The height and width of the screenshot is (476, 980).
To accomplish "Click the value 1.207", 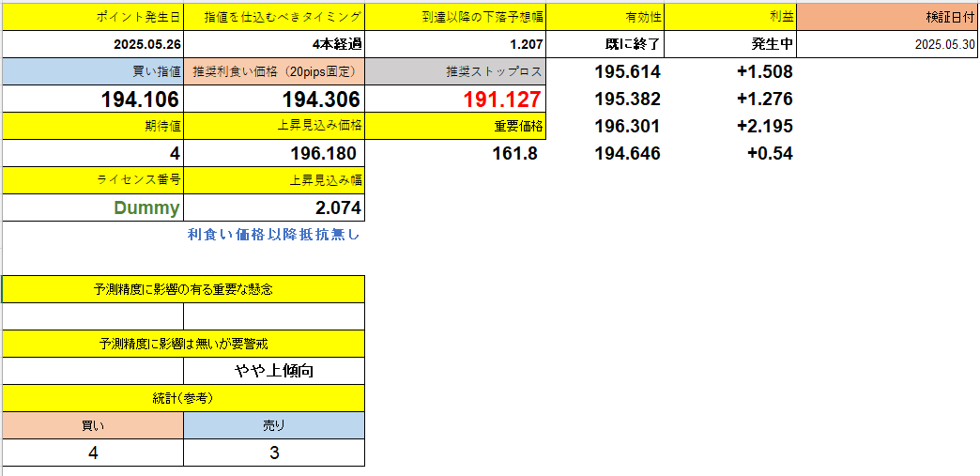I will 455,44.
